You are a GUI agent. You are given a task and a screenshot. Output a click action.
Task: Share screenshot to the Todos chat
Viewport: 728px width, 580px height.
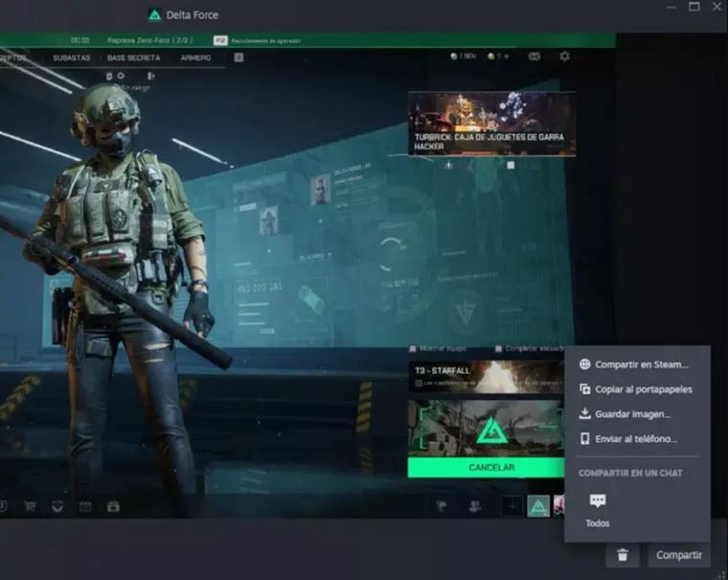click(597, 511)
